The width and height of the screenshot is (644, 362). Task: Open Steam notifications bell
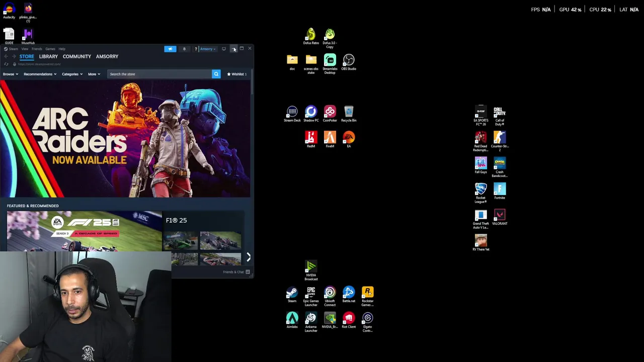point(184,49)
